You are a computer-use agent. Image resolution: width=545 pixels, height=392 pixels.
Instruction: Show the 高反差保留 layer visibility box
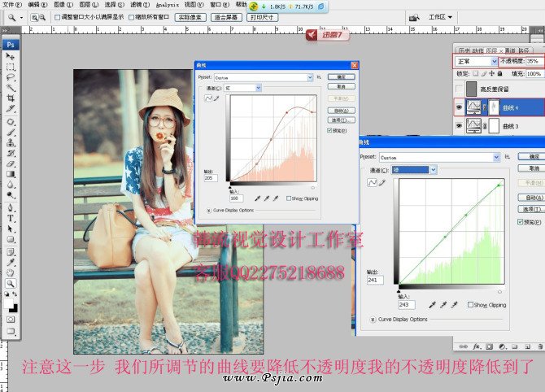(459, 89)
